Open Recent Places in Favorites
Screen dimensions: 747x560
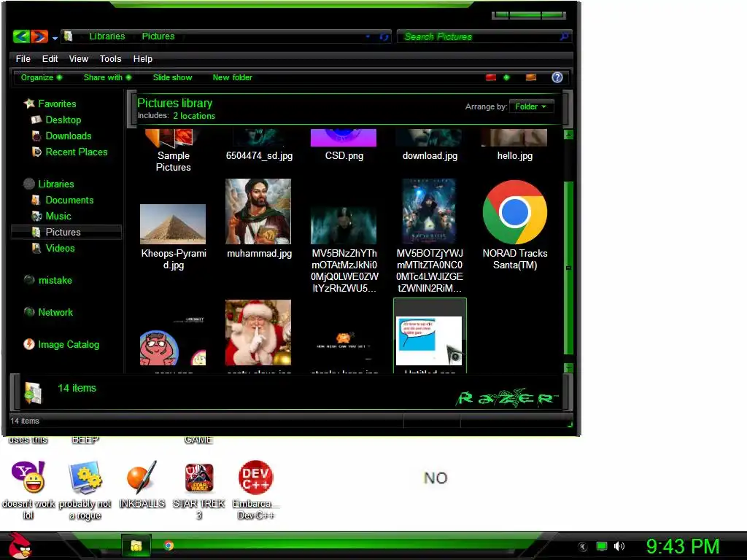click(76, 152)
